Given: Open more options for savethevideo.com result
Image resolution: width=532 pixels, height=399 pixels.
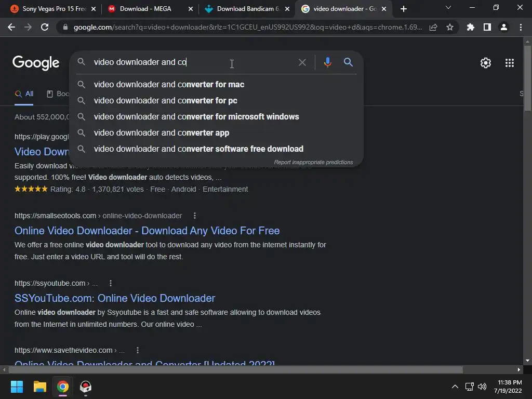Looking at the screenshot, I should click(x=137, y=350).
